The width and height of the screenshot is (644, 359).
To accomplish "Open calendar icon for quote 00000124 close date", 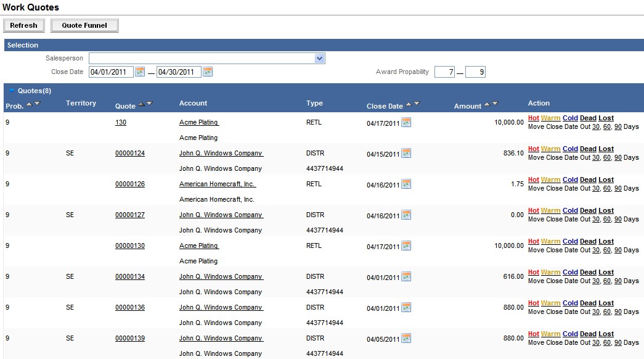I will [406, 153].
